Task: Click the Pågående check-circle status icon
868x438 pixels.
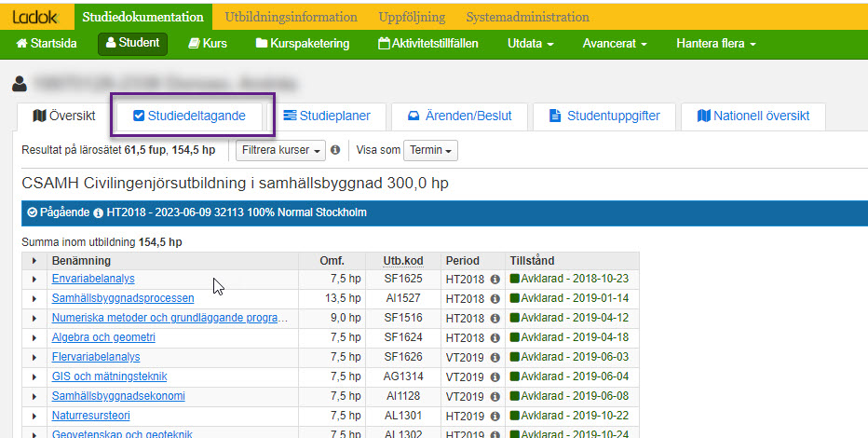Action: click(x=32, y=212)
